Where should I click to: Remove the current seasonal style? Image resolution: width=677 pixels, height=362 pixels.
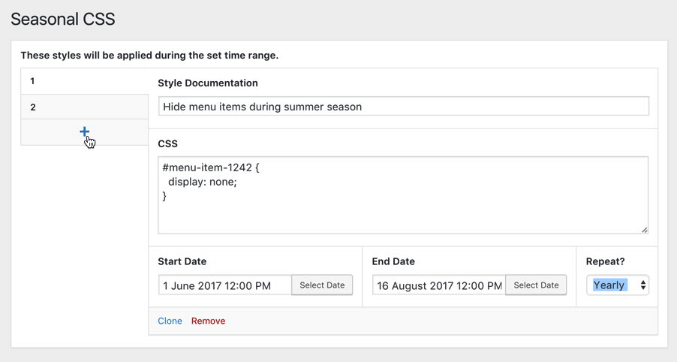(208, 321)
